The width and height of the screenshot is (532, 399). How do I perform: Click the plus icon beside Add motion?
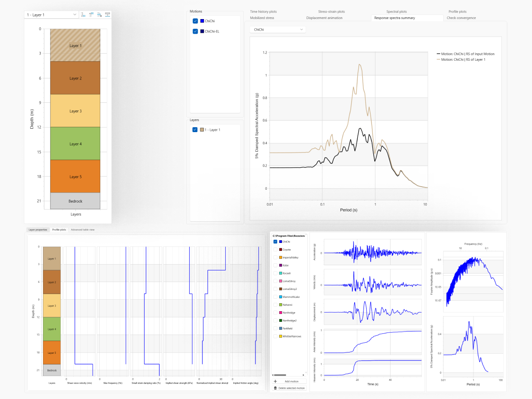[x=275, y=381]
